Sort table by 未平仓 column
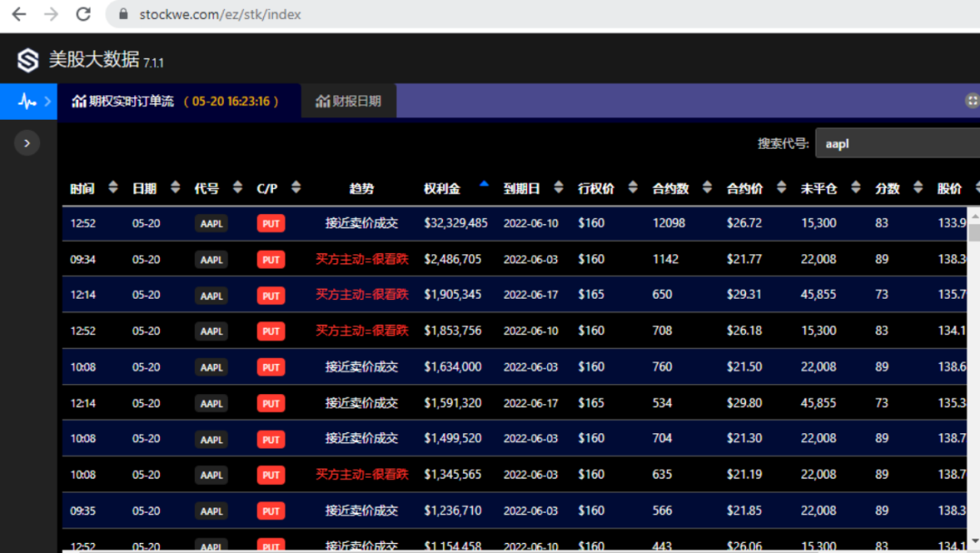The height and width of the screenshot is (553, 980). click(818, 188)
